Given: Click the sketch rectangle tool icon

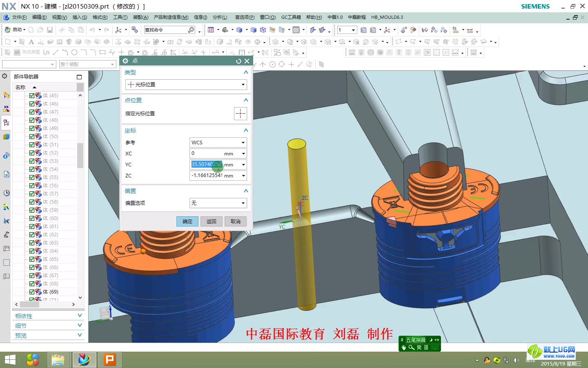Looking at the screenshot, I should click(102, 52).
